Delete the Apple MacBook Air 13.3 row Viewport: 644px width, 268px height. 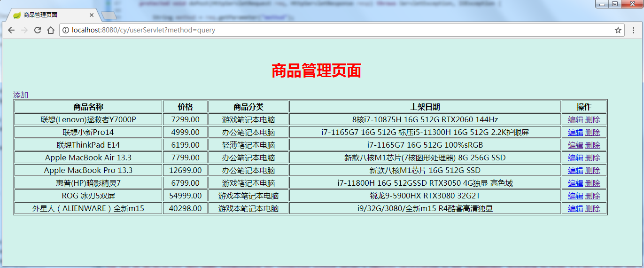593,158
